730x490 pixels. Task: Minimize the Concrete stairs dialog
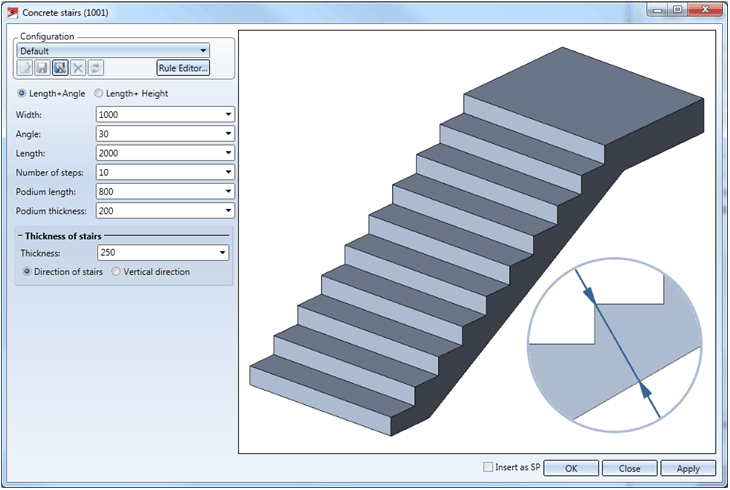(x=657, y=10)
